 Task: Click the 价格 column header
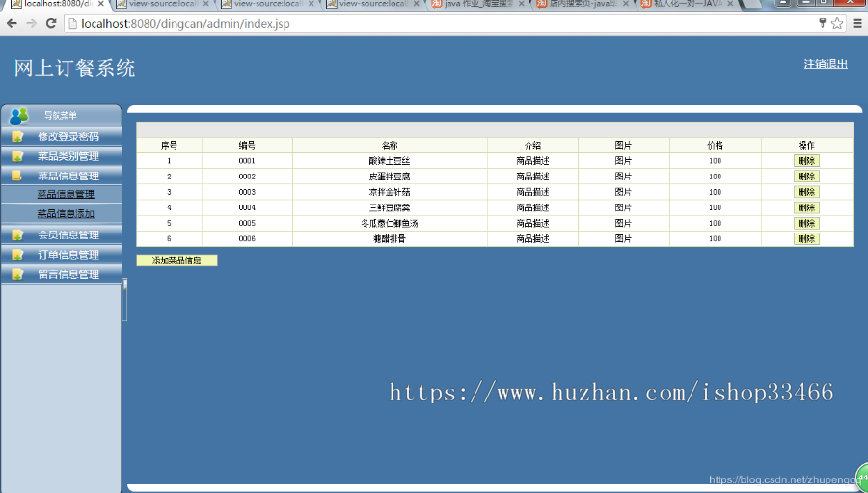pos(716,145)
